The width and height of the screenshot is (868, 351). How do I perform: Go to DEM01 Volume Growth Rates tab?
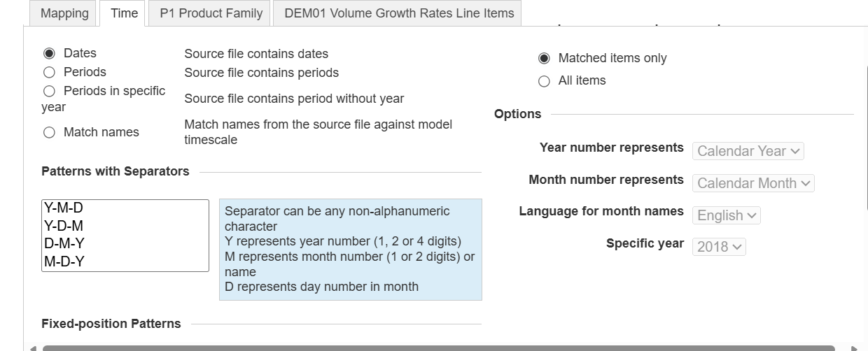point(399,13)
